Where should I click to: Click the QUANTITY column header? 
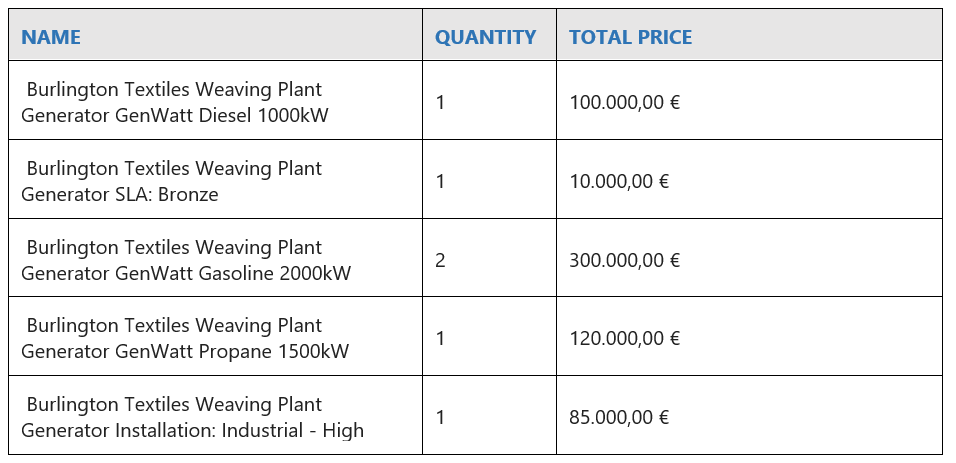(485, 37)
